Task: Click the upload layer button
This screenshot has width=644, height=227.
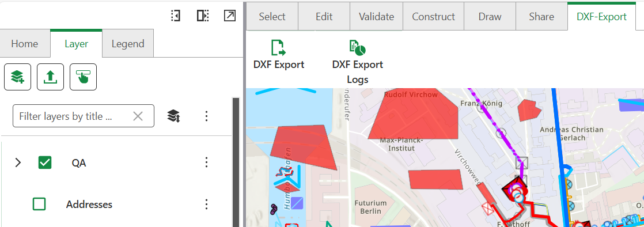Action: pos(51,77)
